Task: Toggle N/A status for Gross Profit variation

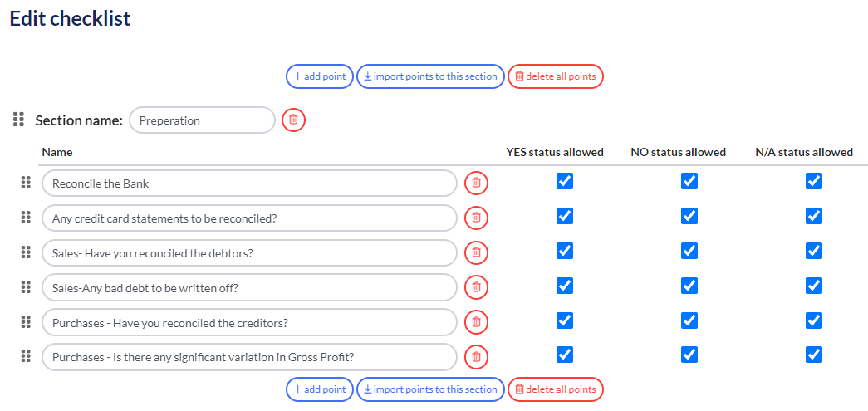Action: [x=814, y=355]
